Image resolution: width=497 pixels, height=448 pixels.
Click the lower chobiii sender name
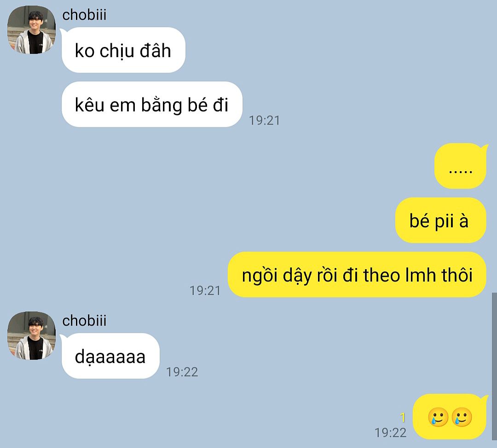pos(84,321)
